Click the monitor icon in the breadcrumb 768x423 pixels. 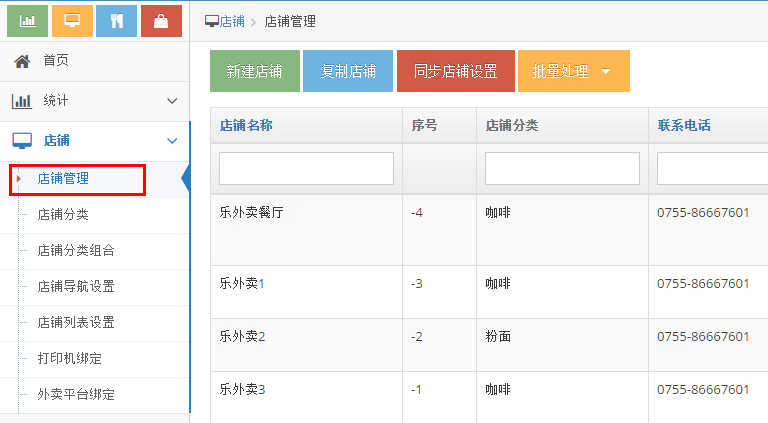coord(212,22)
